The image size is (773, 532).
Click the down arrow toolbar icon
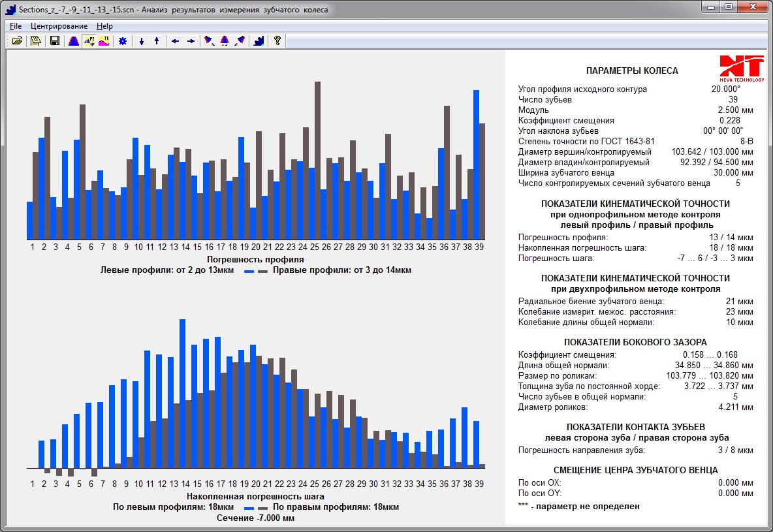click(x=142, y=41)
